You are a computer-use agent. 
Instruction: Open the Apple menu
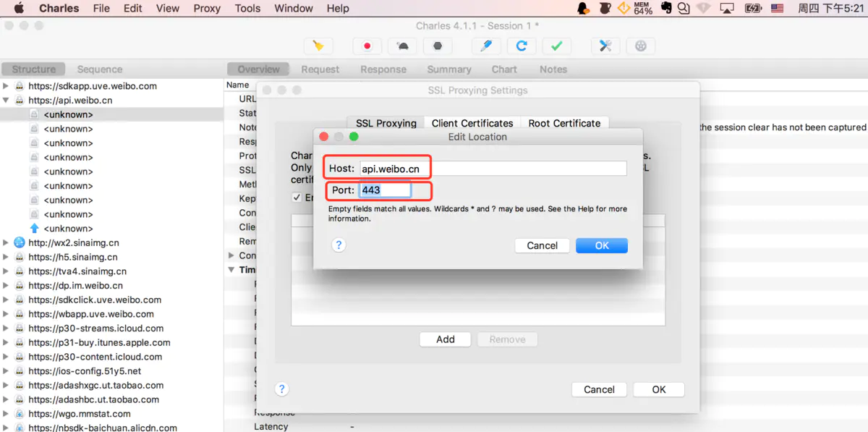(x=19, y=9)
